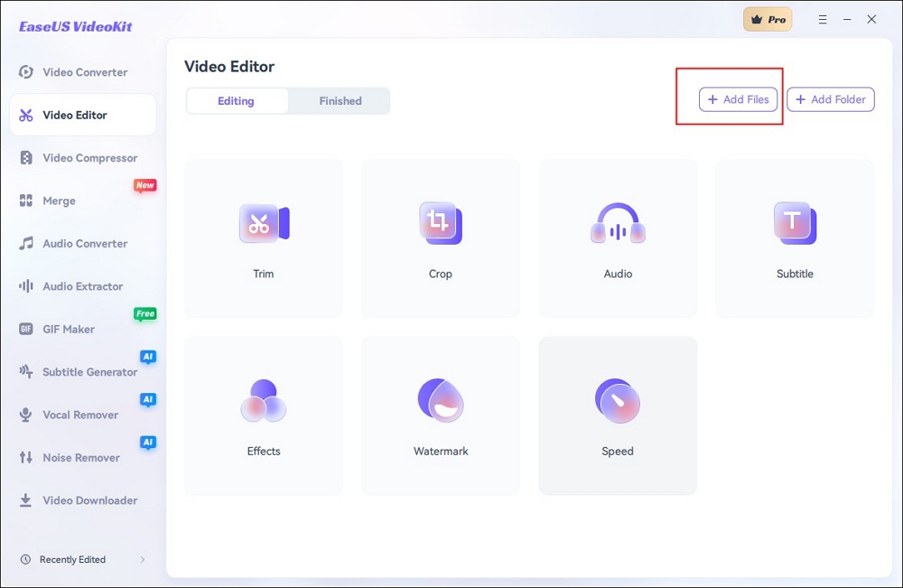
Task: Click the Merge sidebar icon
Action: point(26,201)
